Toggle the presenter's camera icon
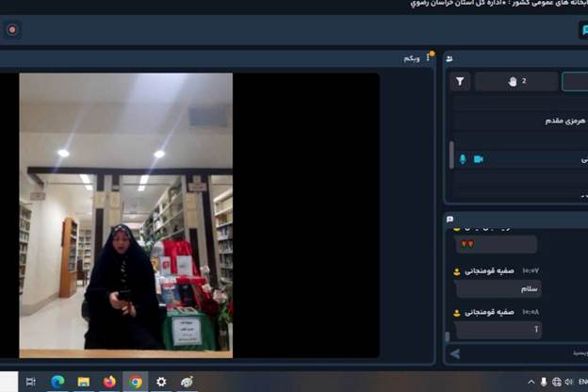The image size is (588, 392). [478, 159]
